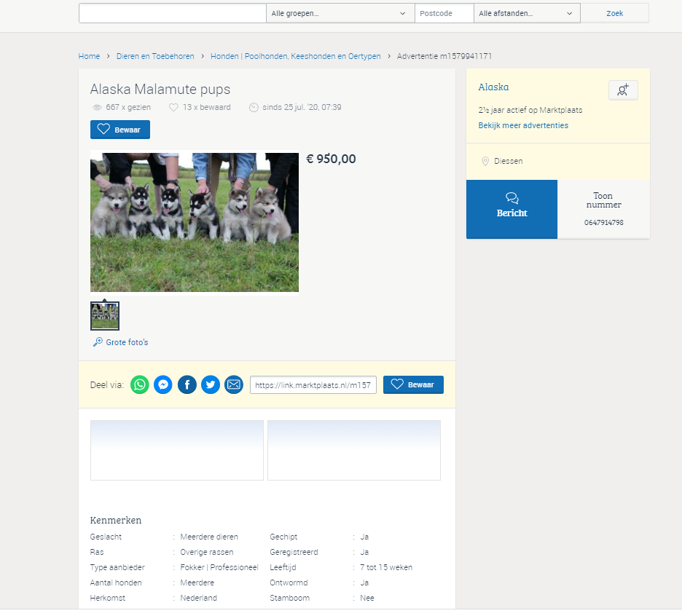Click the magnifier icon beside Grote foto's
Image resolution: width=682 pixels, height=616 pixels.
pyautogui.click(x=98, y=342)
